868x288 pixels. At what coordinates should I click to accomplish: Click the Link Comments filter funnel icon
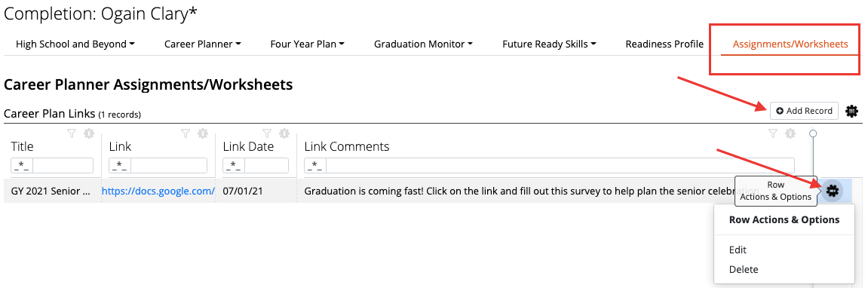pos(773,133)
